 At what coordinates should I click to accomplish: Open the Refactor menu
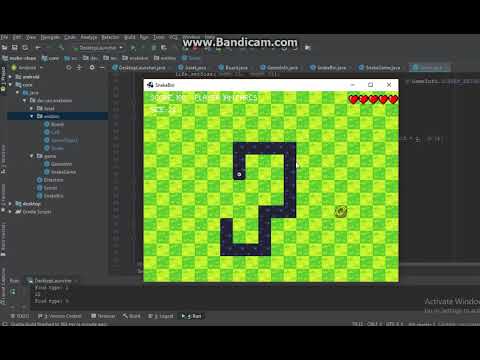point(110,37)
